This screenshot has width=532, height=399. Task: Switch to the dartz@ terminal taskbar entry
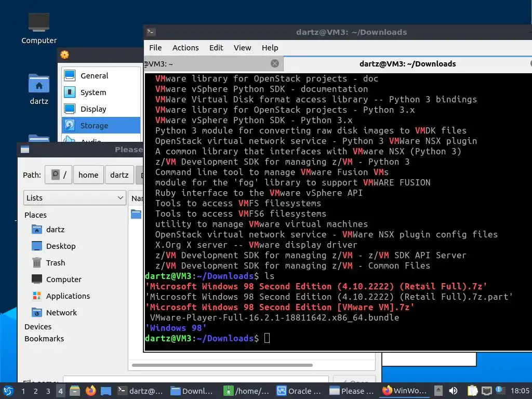coord(140,391)
